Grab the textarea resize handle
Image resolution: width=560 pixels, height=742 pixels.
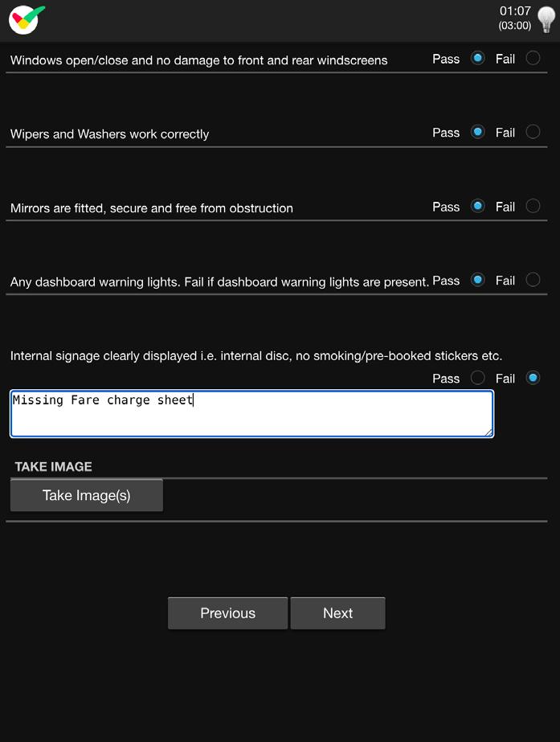[489, 432]
